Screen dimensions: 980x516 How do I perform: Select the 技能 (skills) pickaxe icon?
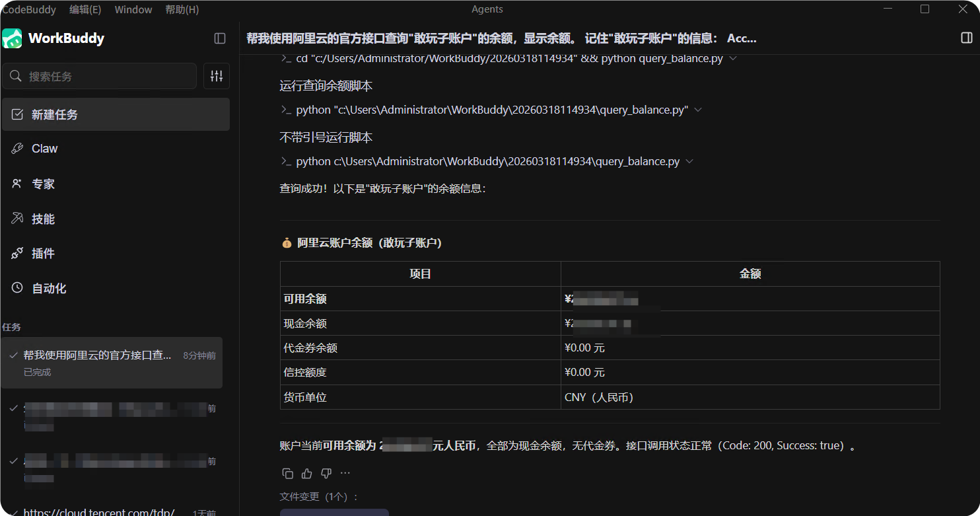pyautogui.click(x=17, y=218)
